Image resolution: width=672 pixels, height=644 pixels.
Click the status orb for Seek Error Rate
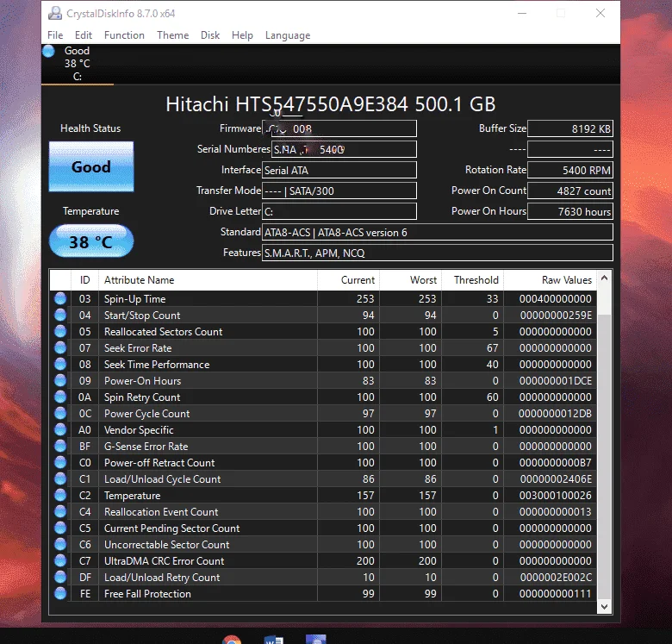pyautogui.click(x=60, y=347)
